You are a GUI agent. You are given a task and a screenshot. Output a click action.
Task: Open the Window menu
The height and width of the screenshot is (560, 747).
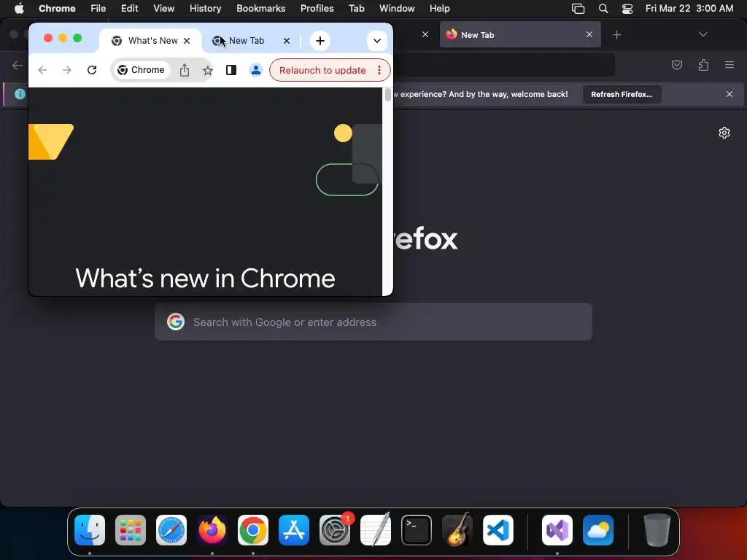point(397,9)
